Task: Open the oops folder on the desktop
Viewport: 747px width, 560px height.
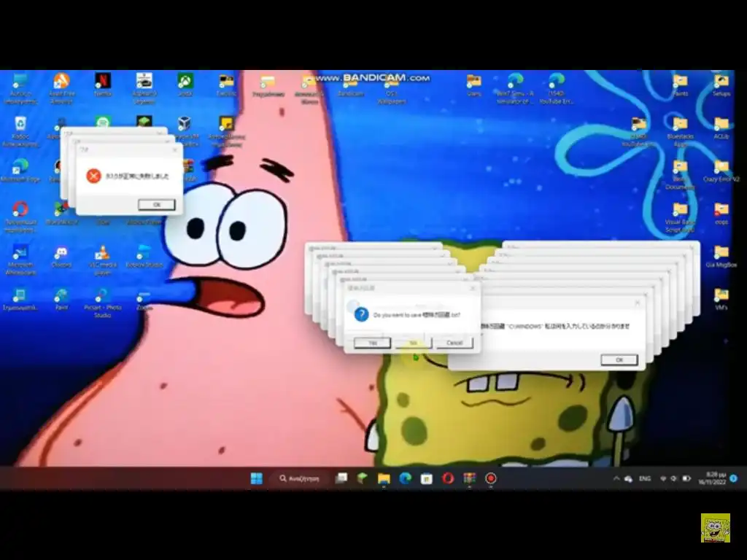Action: [721, 213]
